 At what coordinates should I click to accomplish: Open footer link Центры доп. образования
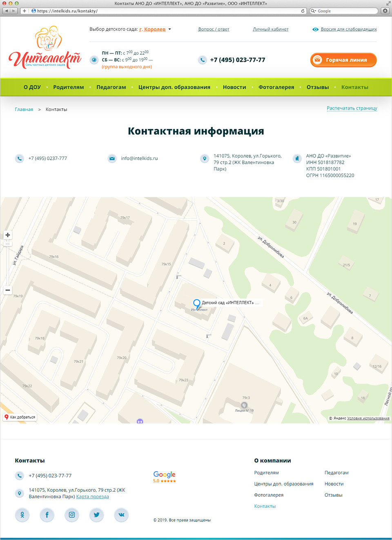(x=284, y=484)
